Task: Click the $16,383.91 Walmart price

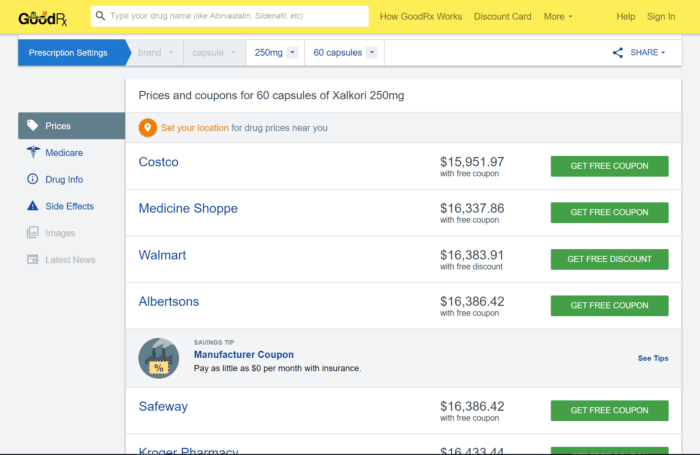Action: (x=472, y=255)
